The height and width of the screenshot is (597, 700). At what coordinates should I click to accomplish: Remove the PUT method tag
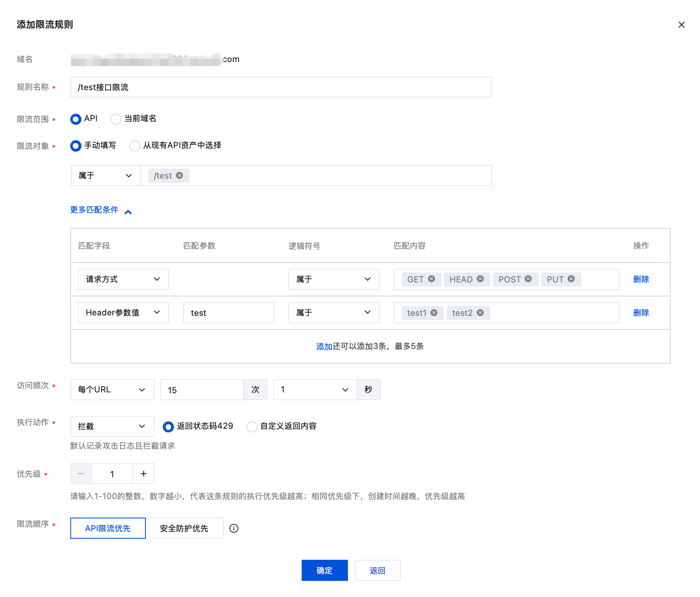click(571, 279)
